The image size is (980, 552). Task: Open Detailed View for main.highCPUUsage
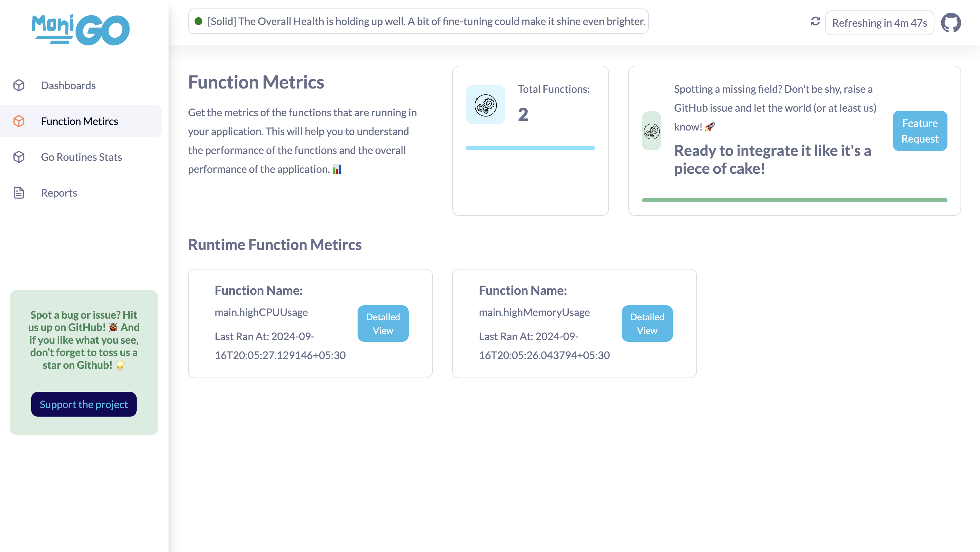tap(383, 323)
